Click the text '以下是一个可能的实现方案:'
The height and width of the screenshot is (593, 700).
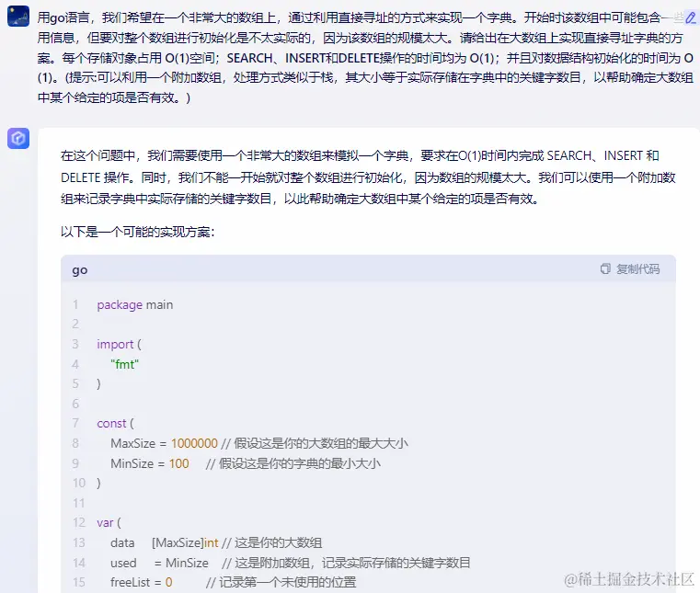tap(137, 232)
